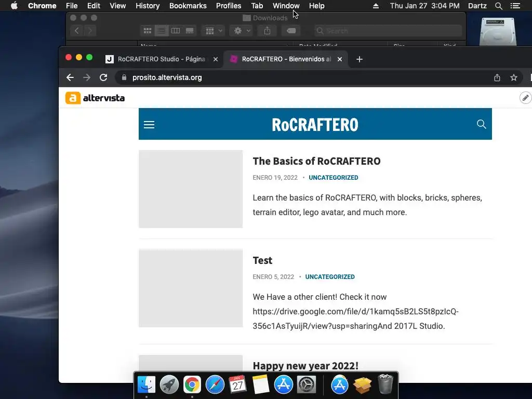532x399 pixels.
Task: Click the box package icon in the Dock
Action: point(362,385)
